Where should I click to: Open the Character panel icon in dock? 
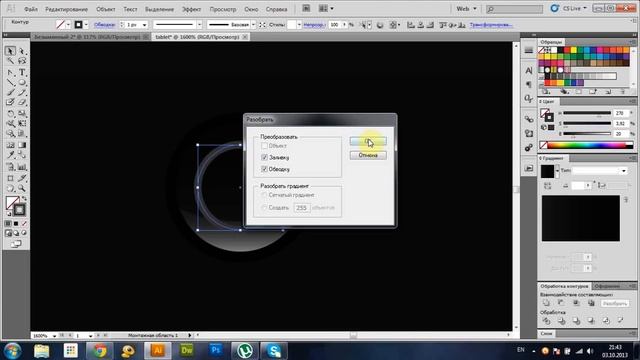pos(529,70)
